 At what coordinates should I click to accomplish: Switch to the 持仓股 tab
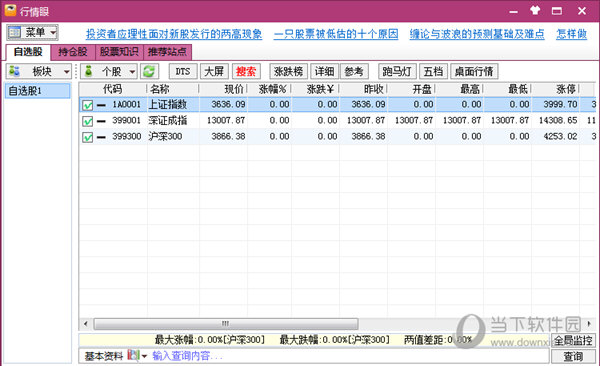[73, 52]
